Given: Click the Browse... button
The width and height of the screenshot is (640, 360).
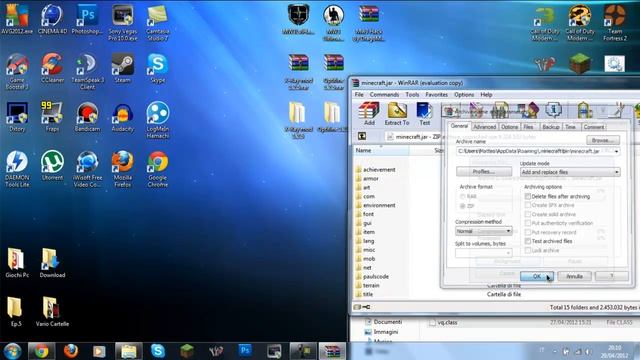Looking at the screenshot, I should (603, 140).
